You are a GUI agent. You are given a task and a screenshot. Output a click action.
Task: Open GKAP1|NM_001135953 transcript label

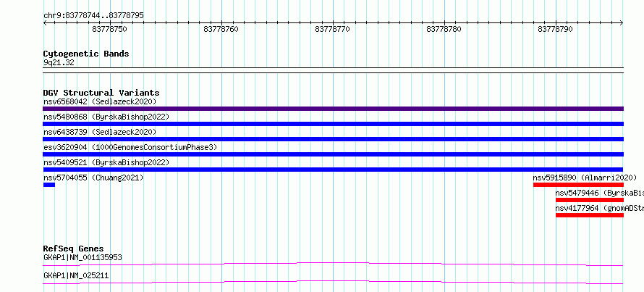point(82,257)
